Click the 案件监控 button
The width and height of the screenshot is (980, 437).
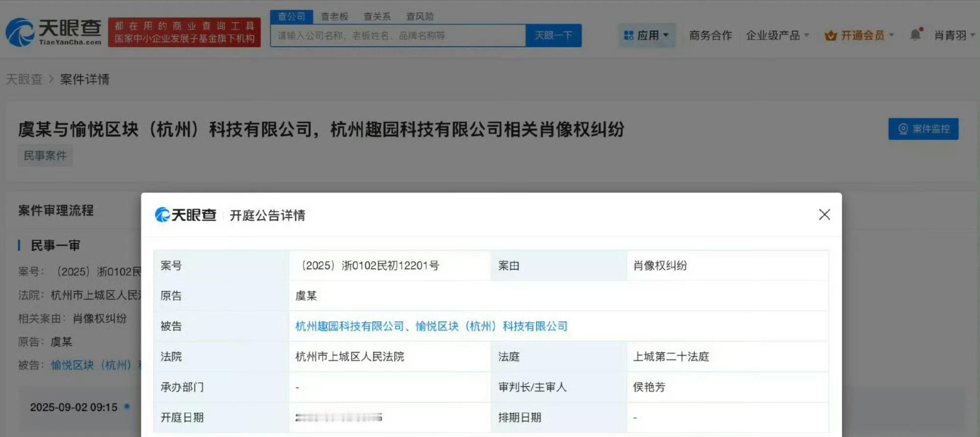923,129
